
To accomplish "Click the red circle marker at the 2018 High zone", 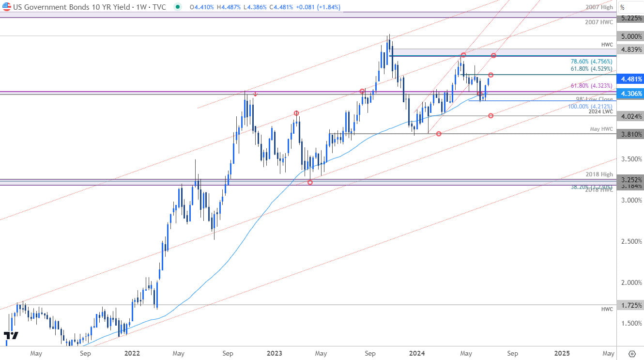I will pyautogui.click(x=310, y=182).
